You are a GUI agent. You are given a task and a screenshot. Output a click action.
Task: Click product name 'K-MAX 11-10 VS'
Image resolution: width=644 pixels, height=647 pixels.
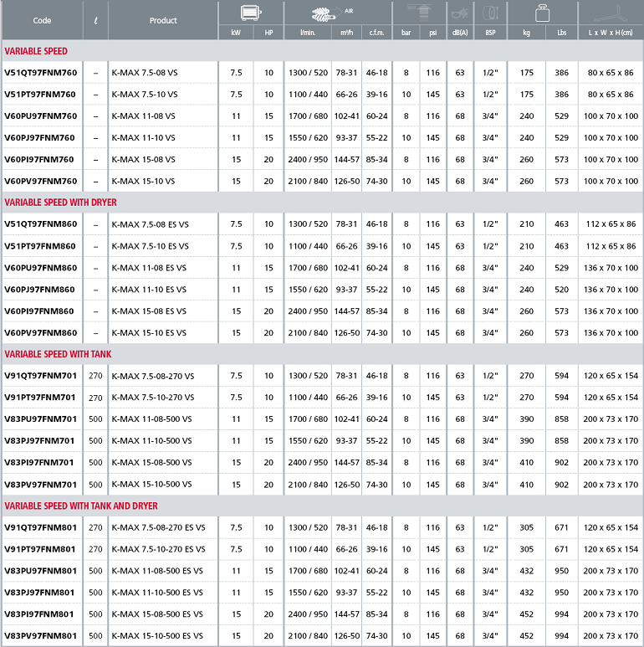[143, 137]
